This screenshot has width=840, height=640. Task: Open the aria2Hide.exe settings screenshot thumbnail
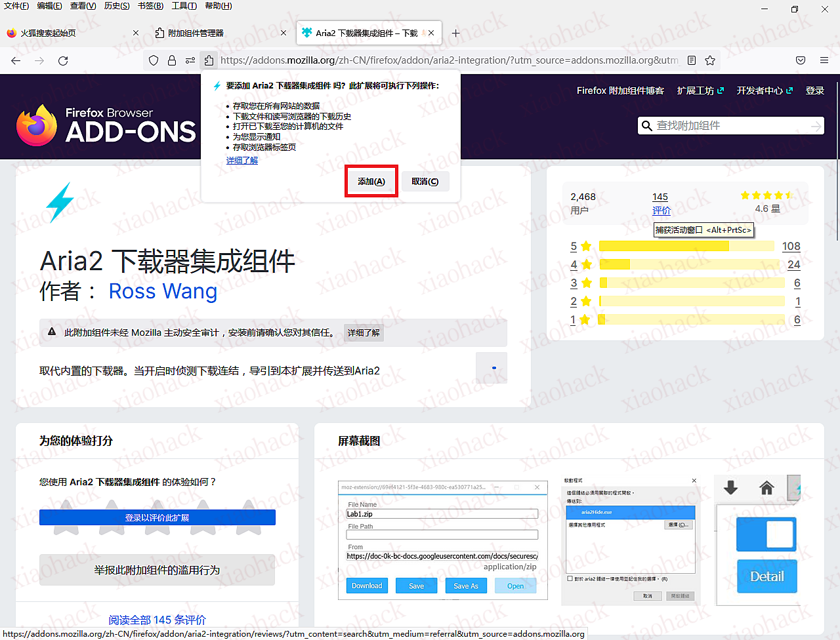(631, 540)
